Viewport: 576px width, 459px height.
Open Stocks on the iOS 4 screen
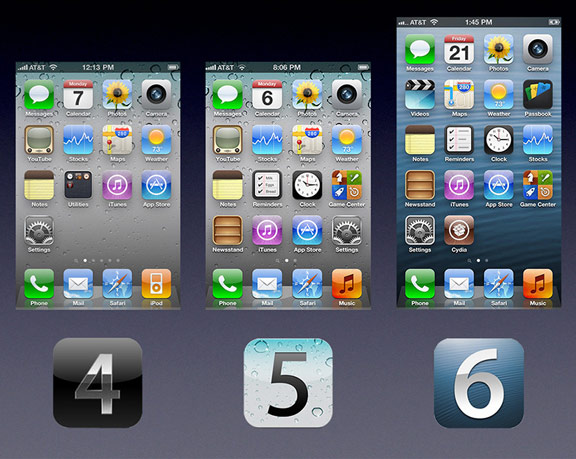78,140
